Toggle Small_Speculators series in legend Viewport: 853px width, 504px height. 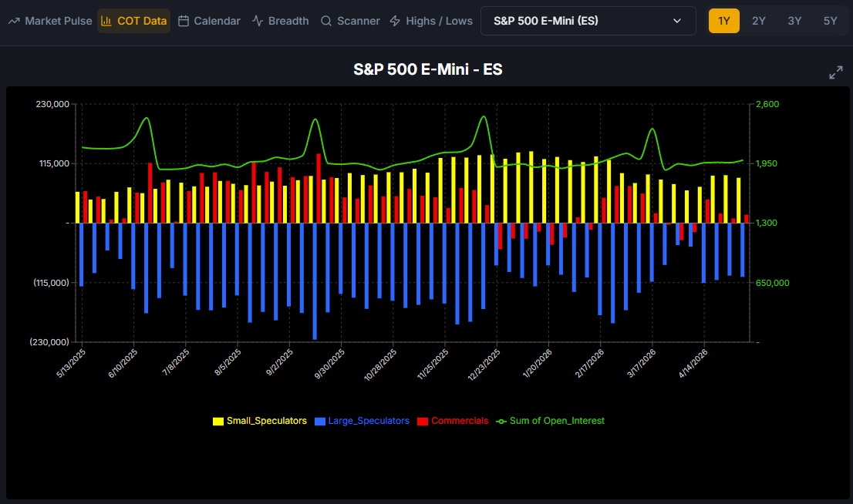pyautogui.click(x=260, y=421)
